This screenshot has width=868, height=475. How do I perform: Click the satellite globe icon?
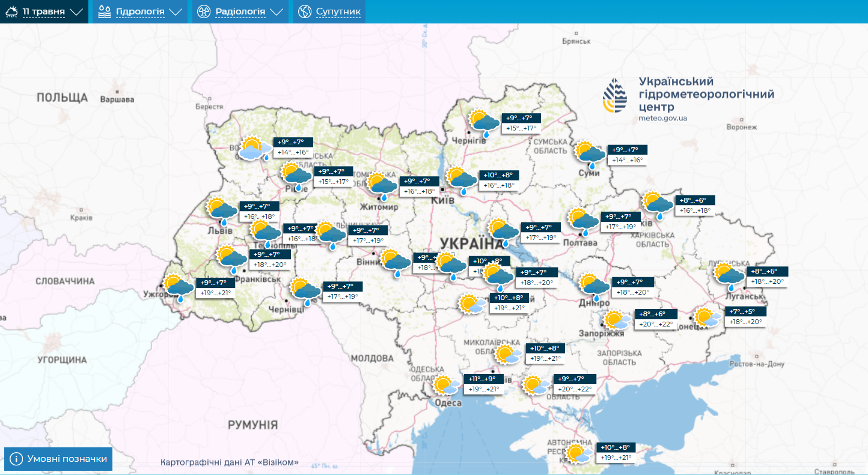(305, 11)
